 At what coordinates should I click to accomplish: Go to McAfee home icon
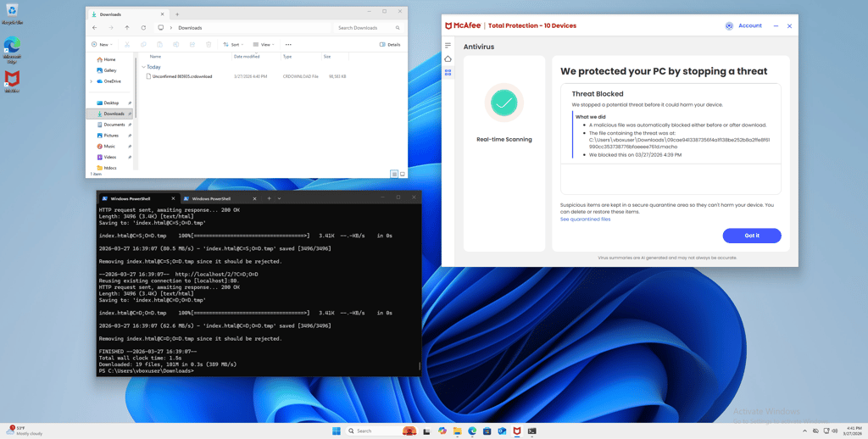[448, 58]
